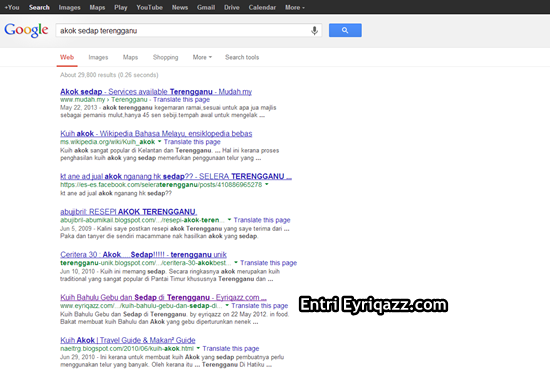Expand arrow beside facebook.com selera terengganu URL
550x378 pixels.
pos(267,184)
